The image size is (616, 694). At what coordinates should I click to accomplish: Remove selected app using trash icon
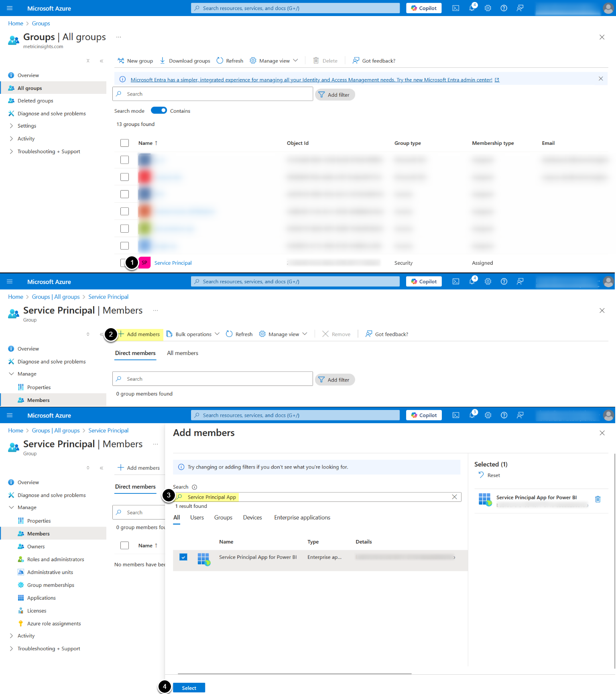pyautogui.click(x=598, y=499)
